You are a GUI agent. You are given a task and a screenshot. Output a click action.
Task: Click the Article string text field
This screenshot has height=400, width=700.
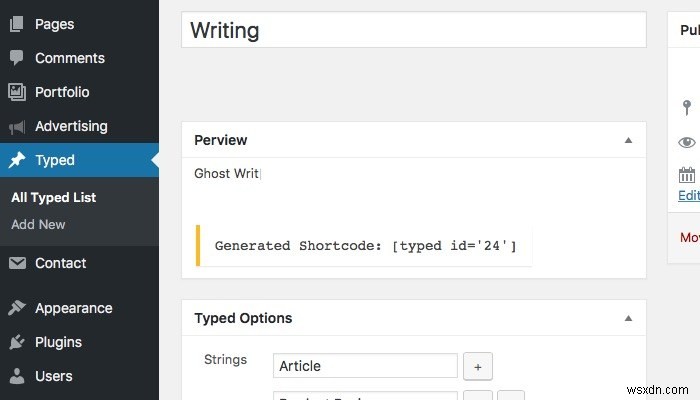365,366
